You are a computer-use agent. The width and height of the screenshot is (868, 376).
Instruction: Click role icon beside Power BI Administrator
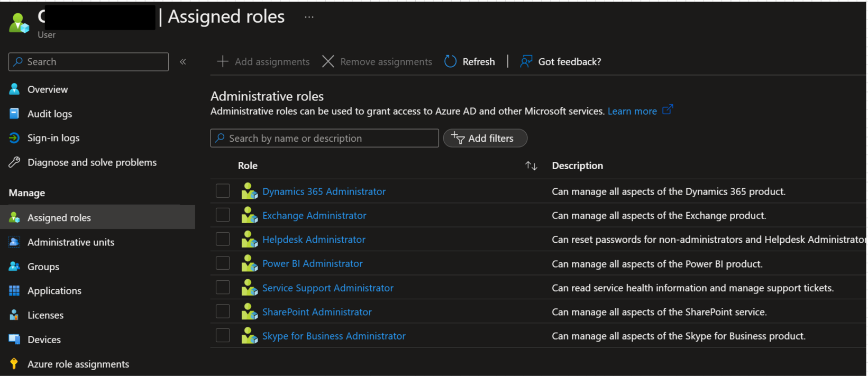(249, 263)
